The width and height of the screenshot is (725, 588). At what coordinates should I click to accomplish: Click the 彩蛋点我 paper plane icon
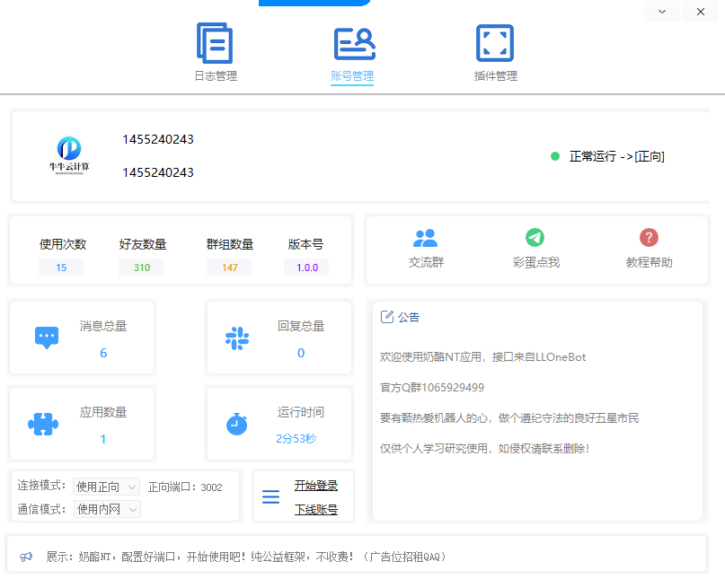tap(535, 238)
